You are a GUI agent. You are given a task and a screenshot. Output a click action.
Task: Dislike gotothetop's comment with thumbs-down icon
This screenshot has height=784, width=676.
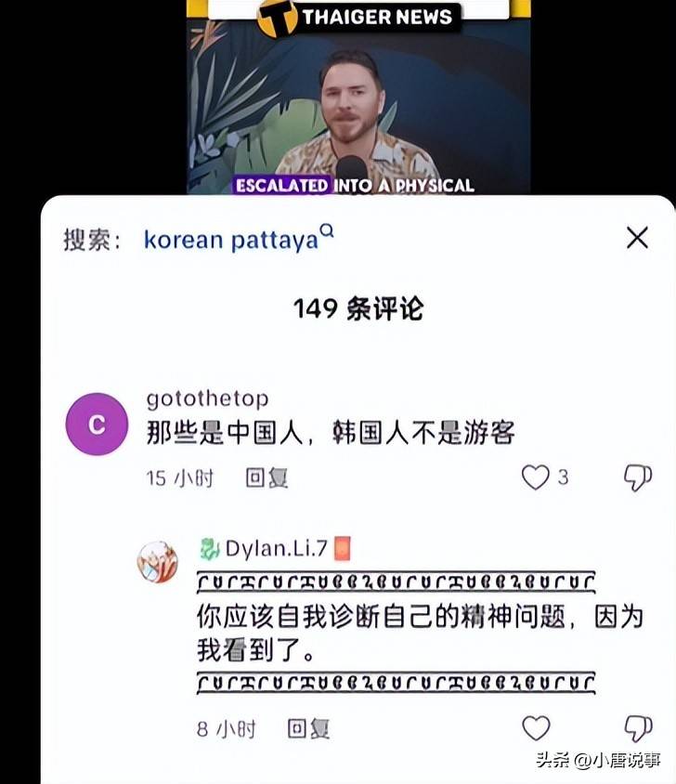tap(638, 478)
